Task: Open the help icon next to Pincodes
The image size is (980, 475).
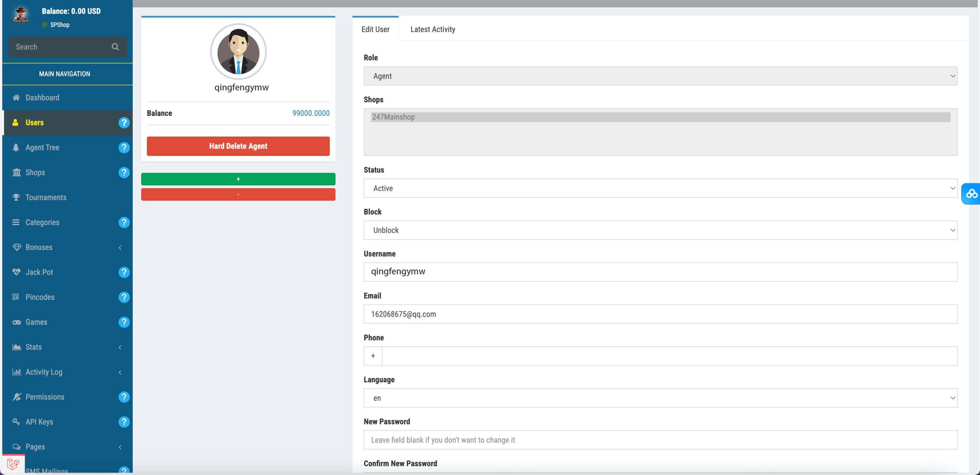Action: [124, 297]
